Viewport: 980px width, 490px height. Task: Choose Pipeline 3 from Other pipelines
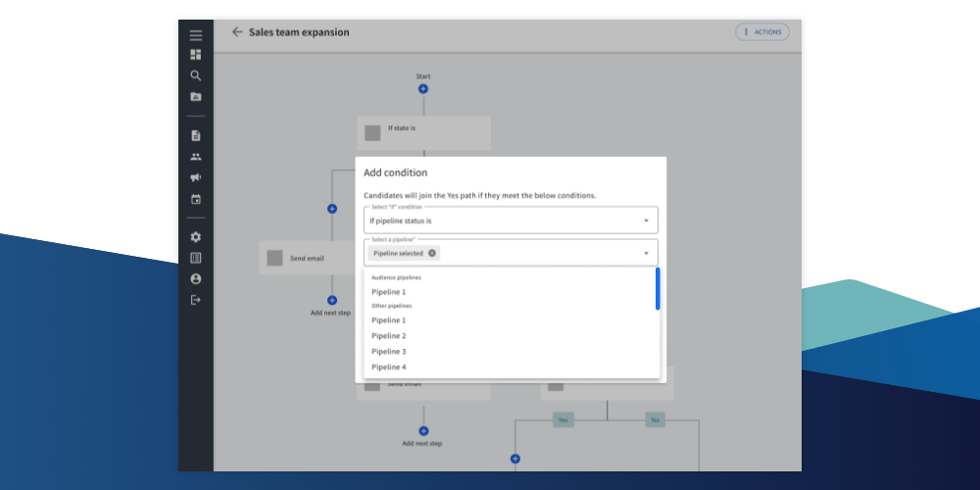click(x=388, y=351)
